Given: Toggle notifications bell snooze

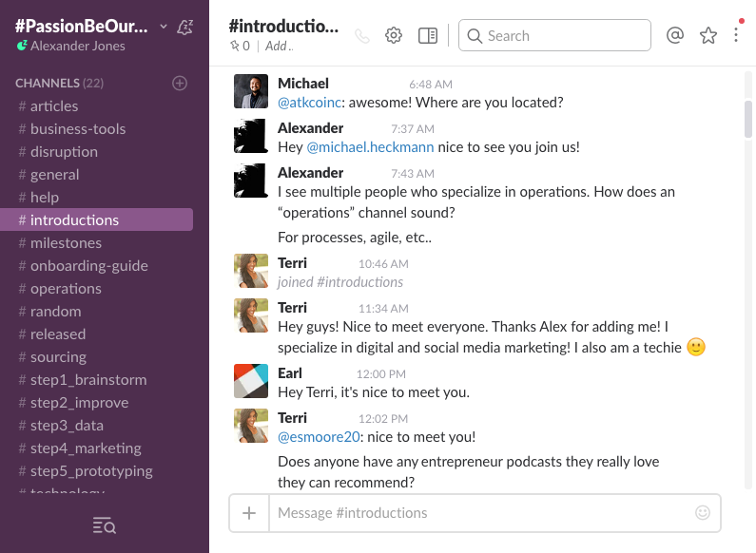Looking at the screenshot, I should point(185,27).
